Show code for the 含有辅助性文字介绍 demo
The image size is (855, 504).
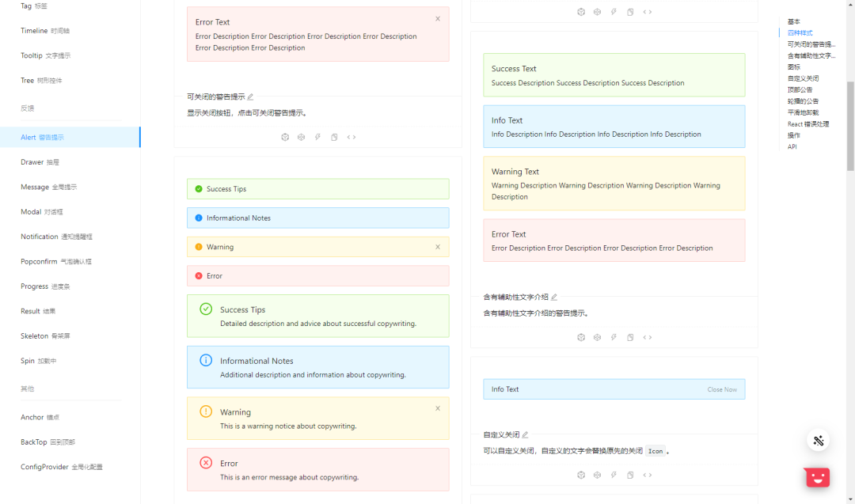[647, 337]
